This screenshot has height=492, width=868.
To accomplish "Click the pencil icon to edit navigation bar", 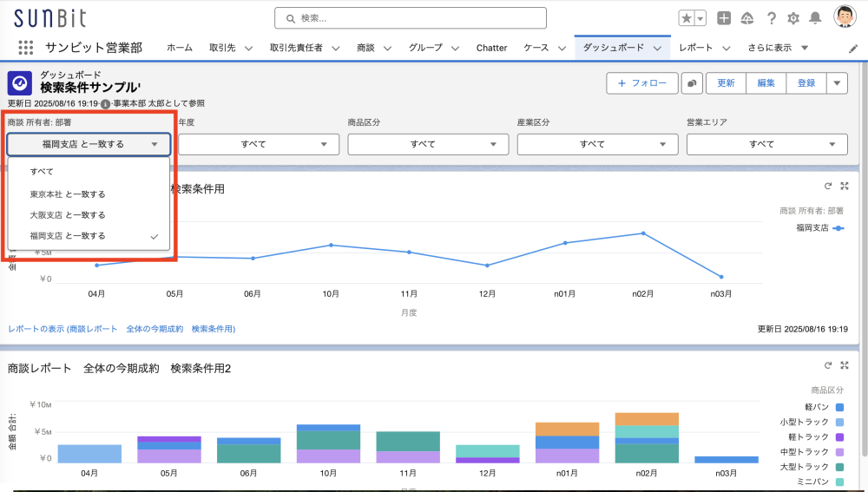I will 852,49.
